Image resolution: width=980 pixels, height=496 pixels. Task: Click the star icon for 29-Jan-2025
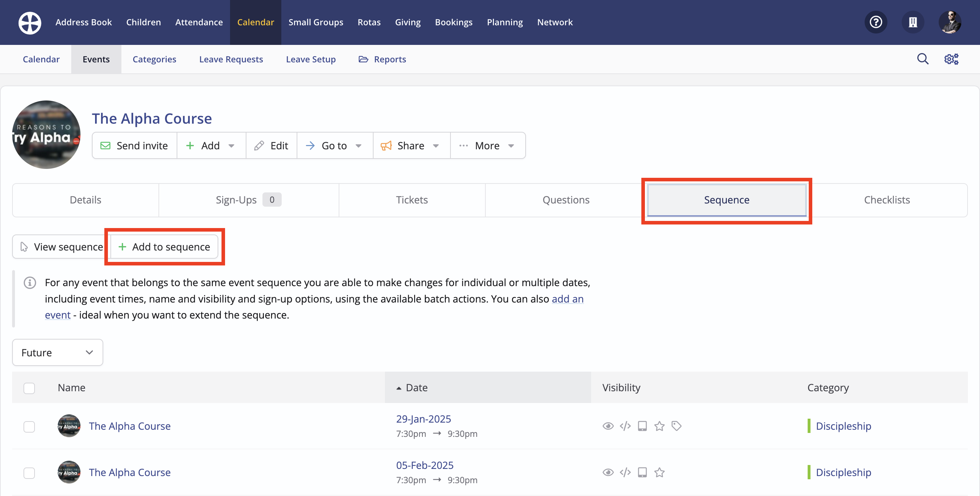659,425
